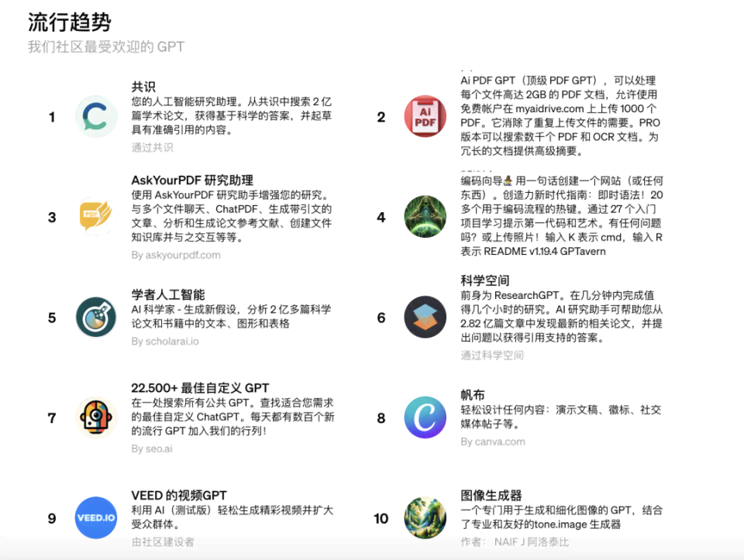
Task: Open the 图像生成器 forest landscape icon
Action: [x=425, y=518]
